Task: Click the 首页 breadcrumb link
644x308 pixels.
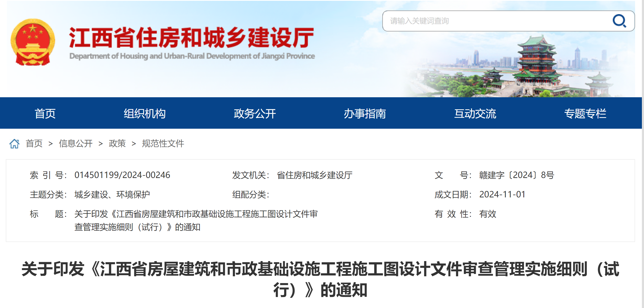Action: click(34, 144)
